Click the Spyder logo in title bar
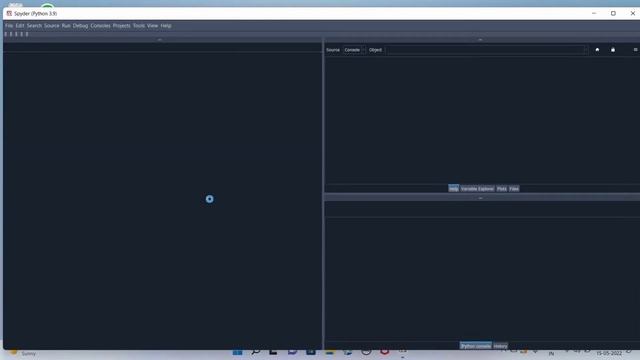Viewport: 640px width, 360px height. point(9,13)
